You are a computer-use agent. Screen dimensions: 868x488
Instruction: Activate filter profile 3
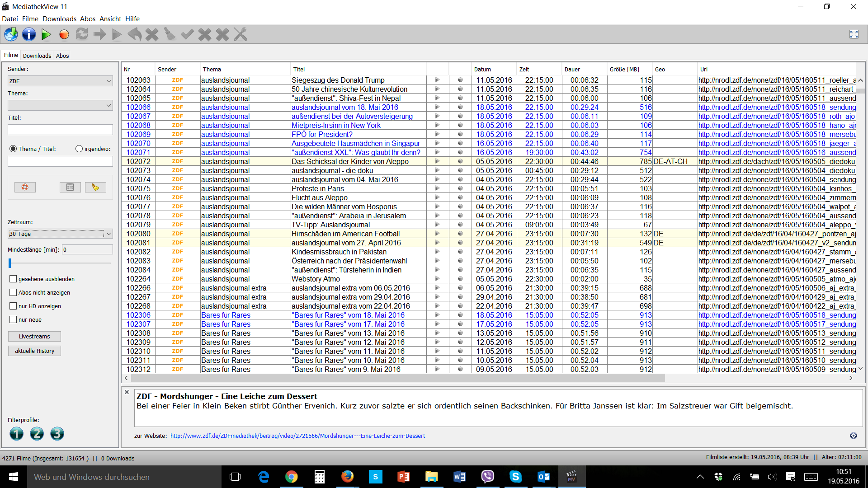[57, 434]
